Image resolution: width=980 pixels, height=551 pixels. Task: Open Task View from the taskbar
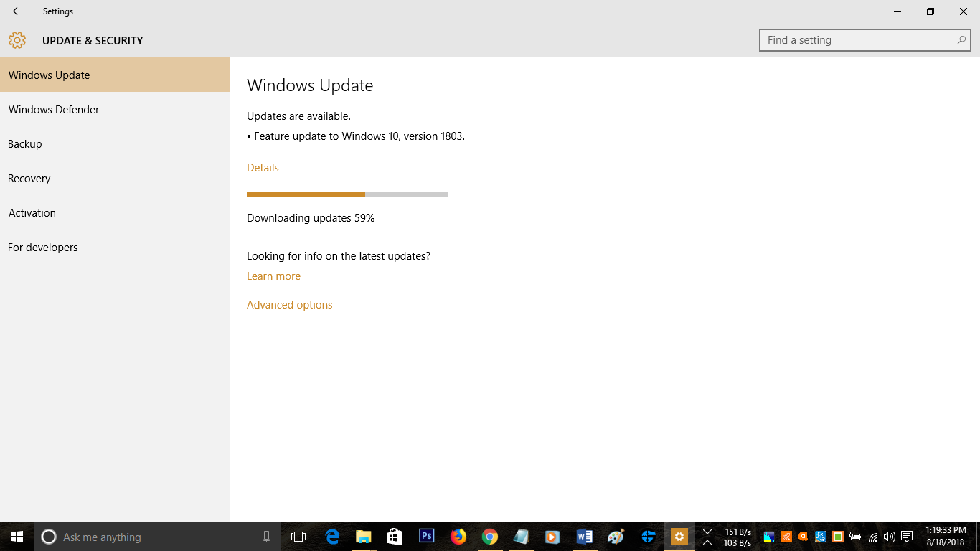[298, 537]
